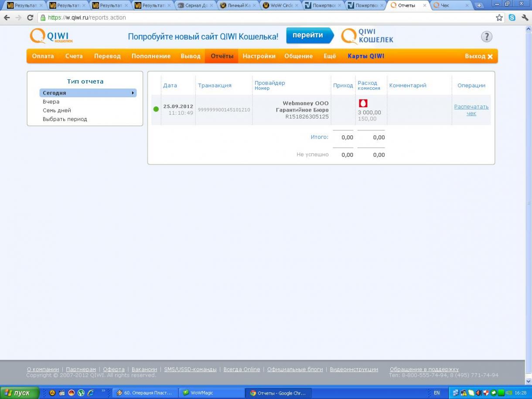Screen dimensions: 532x399
Task: Click the QIWI Кошелек logo at top left
Action: pyautogui.click(x=51, y=36)
